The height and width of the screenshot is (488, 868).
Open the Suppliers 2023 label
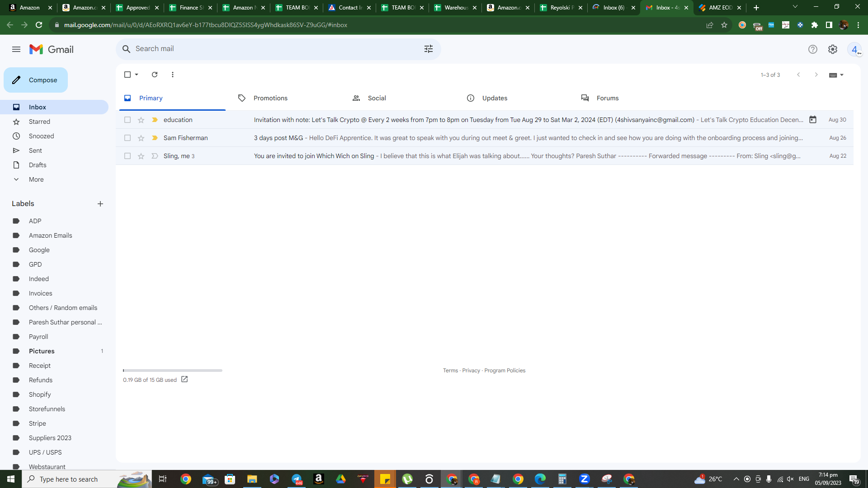54,438
